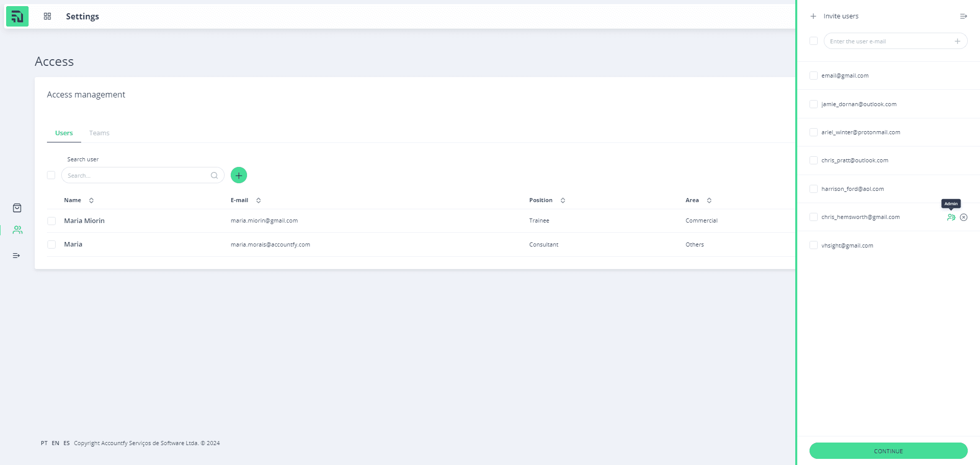Select the maria.morais@accountfy.com row checkbox
The image size is (980, 465).
tap(52, 244)
